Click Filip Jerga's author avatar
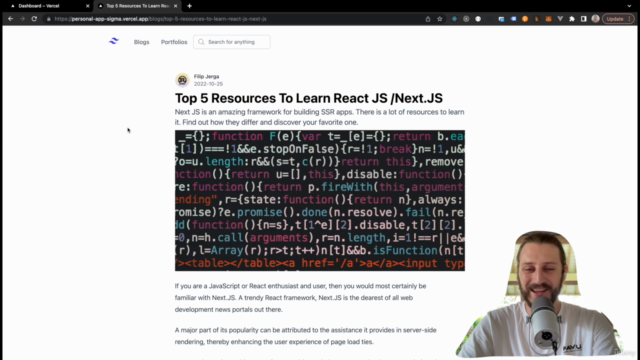640x360 pixels. click(182, 80)
